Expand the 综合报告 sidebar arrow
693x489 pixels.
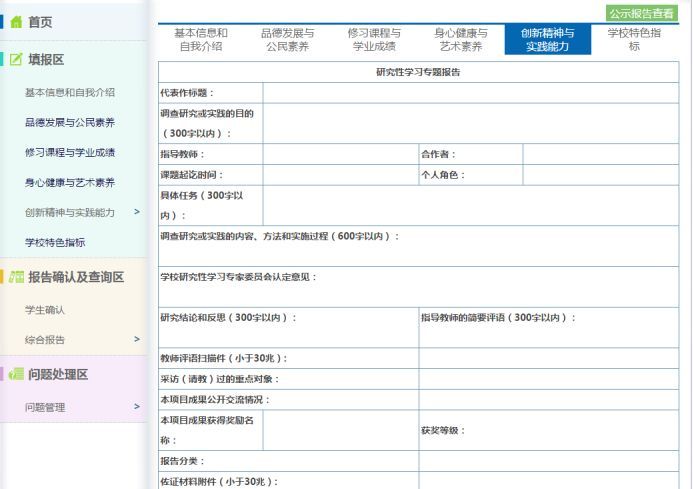[x=136, y=340]
